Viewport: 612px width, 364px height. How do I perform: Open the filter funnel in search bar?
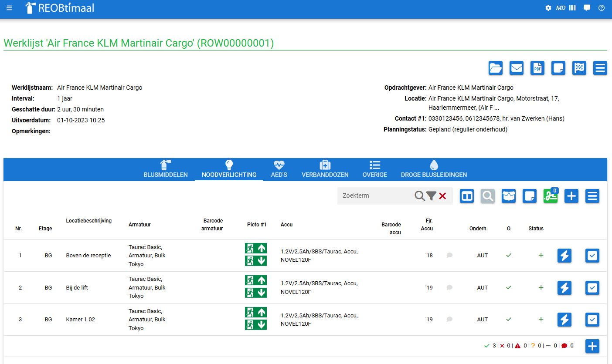[431, 196]
